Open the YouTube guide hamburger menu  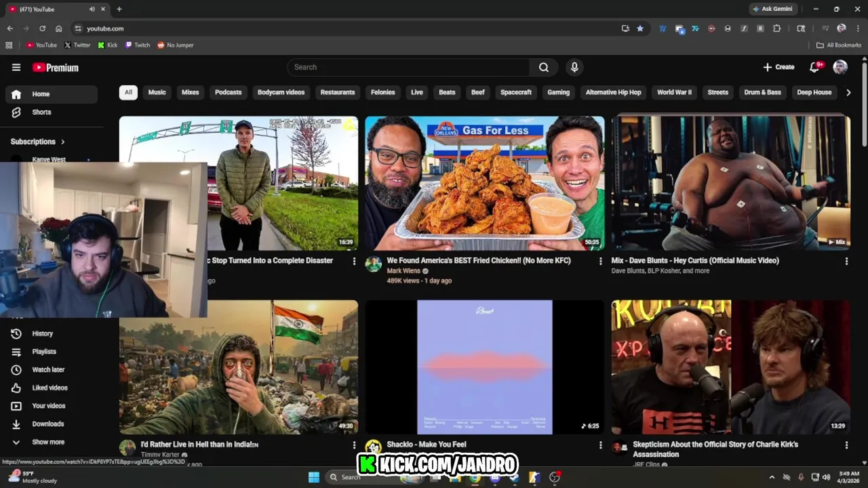(16, 67)
